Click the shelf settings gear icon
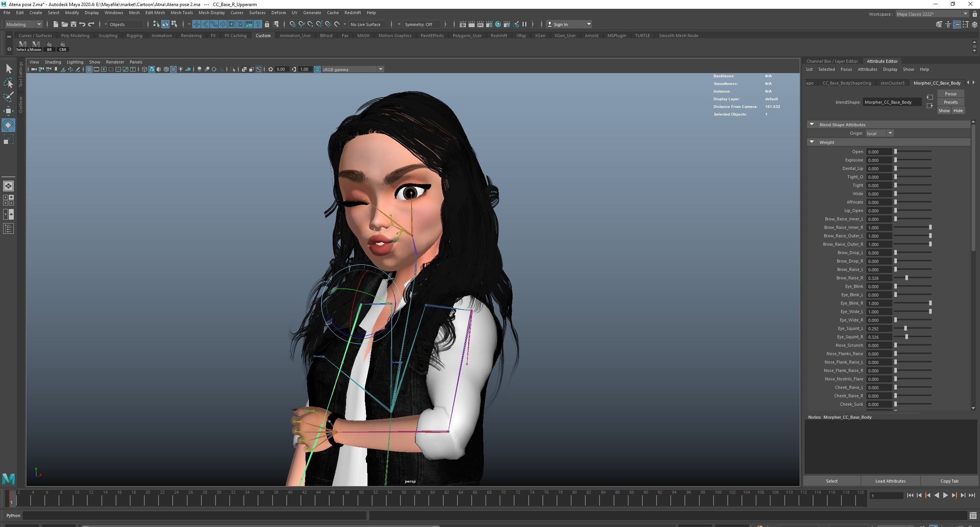Viewport: 980px width, 527px height. point(9,49)
